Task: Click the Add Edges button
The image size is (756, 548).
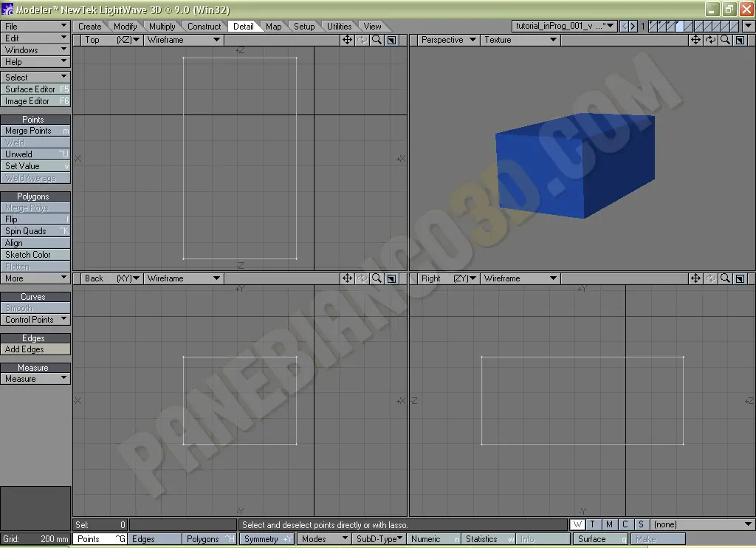Action: [x=35, y=349]
